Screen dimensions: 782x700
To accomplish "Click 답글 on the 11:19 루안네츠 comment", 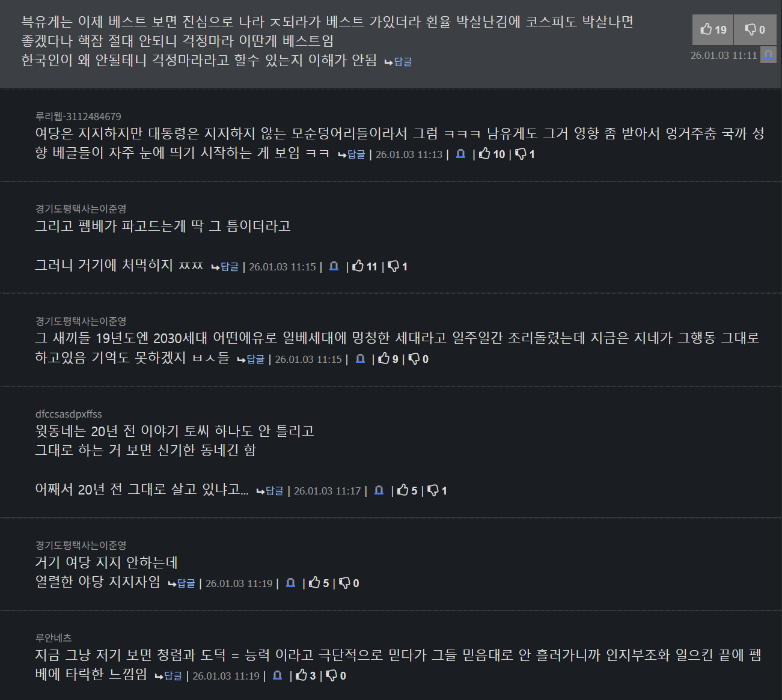I will (168, 676).
